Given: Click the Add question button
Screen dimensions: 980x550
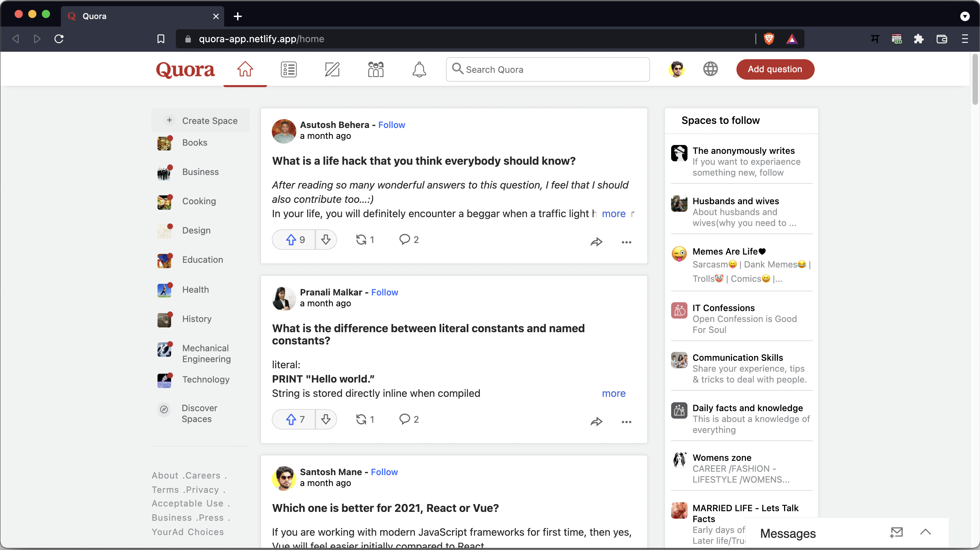Looking at the screenshot, I should pyautogui.click(x=775, y=69).
